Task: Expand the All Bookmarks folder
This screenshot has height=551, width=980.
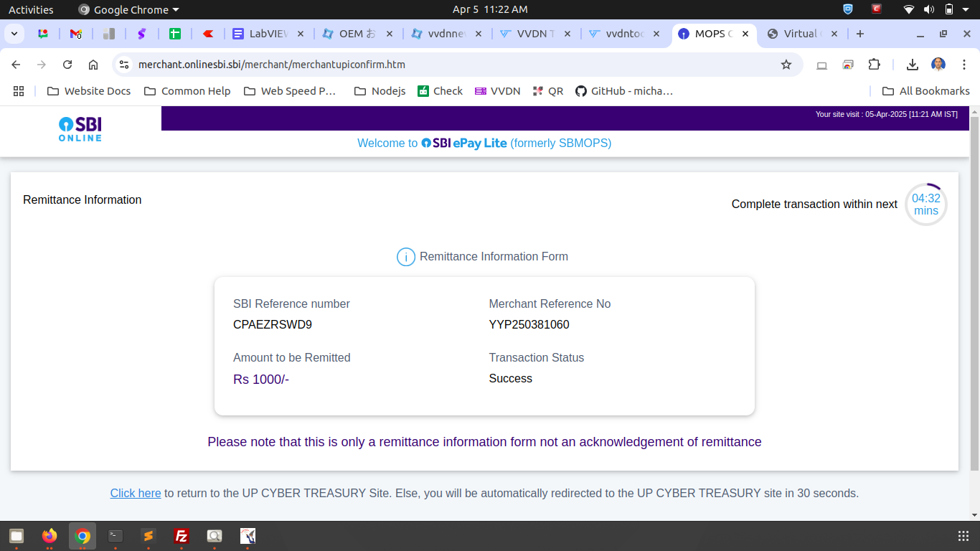Action: click(x=925, y=91)
